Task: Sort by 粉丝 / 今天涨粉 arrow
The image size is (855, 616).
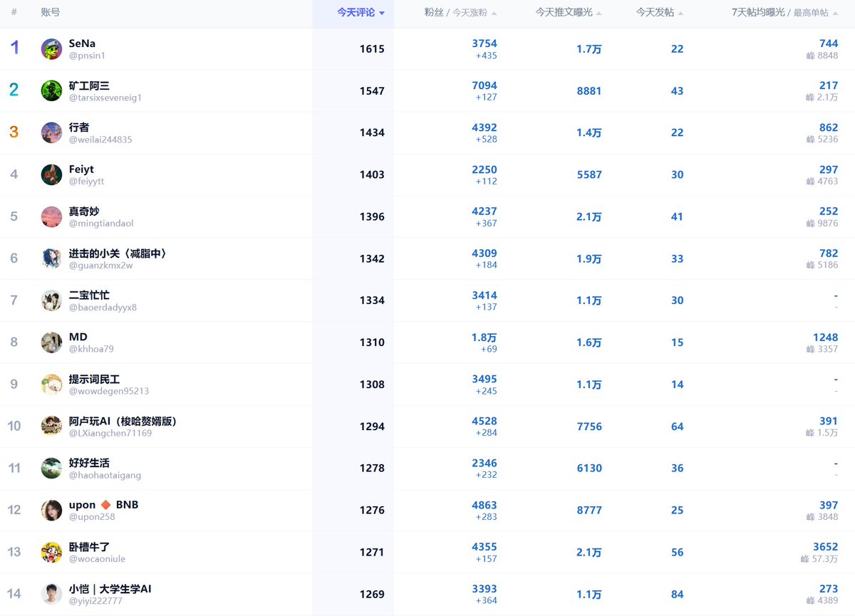Action: pyautogui.click(x=494, y=13)
